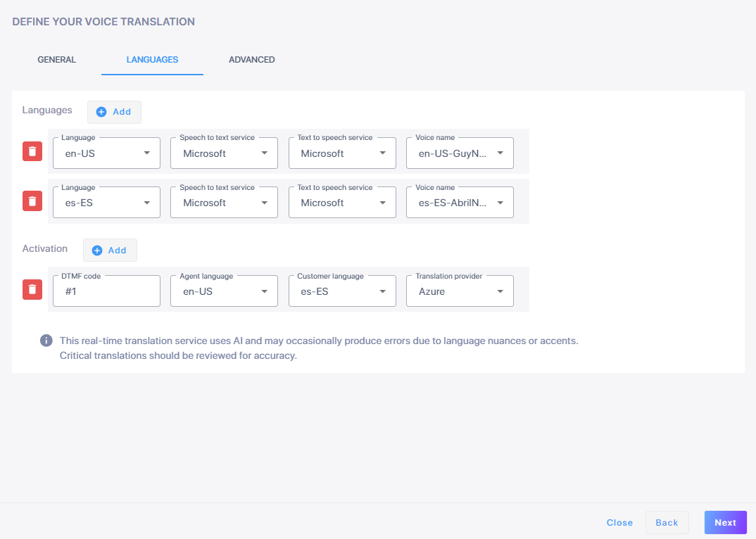This screenshot has width=756, height=539.
Task: Click the 'Languages' section label
Action: 47,110
